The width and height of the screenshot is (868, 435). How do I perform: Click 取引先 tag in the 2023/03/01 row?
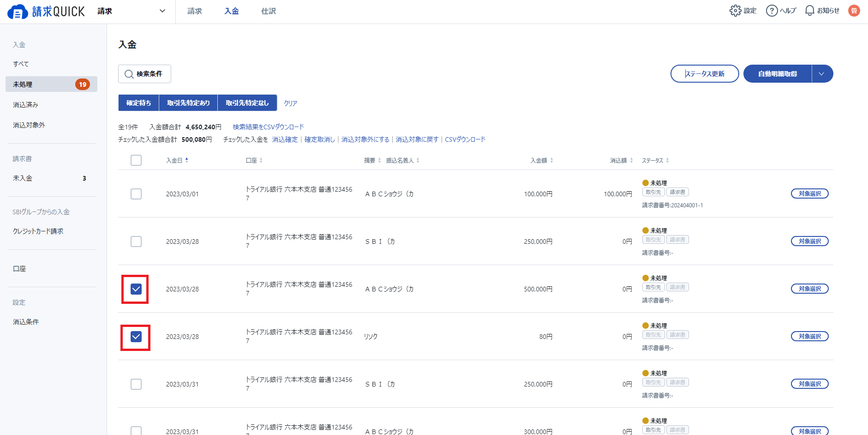tap(653, 192)
